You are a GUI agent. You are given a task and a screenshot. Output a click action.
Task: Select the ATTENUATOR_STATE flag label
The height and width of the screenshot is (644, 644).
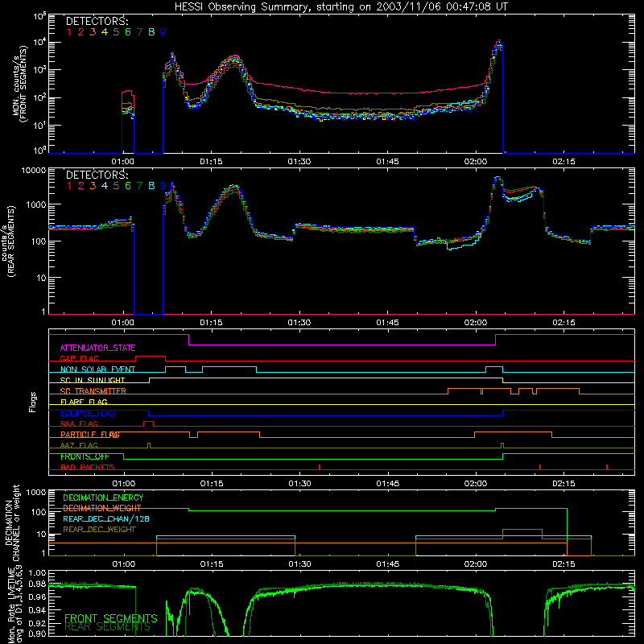point(97,348)
